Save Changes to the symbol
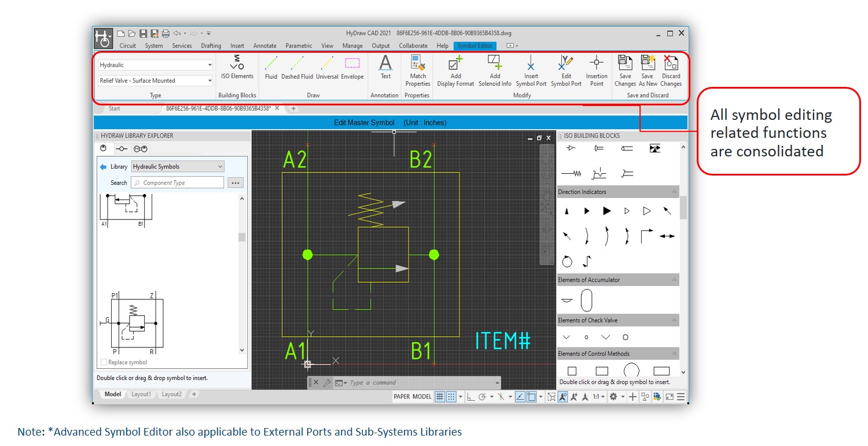 625,71
